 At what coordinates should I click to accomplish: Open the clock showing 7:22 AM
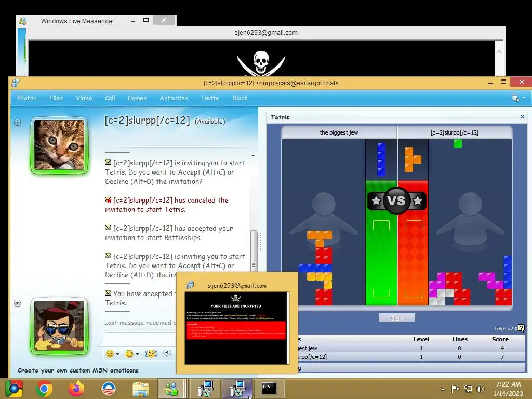click(508, 389)
